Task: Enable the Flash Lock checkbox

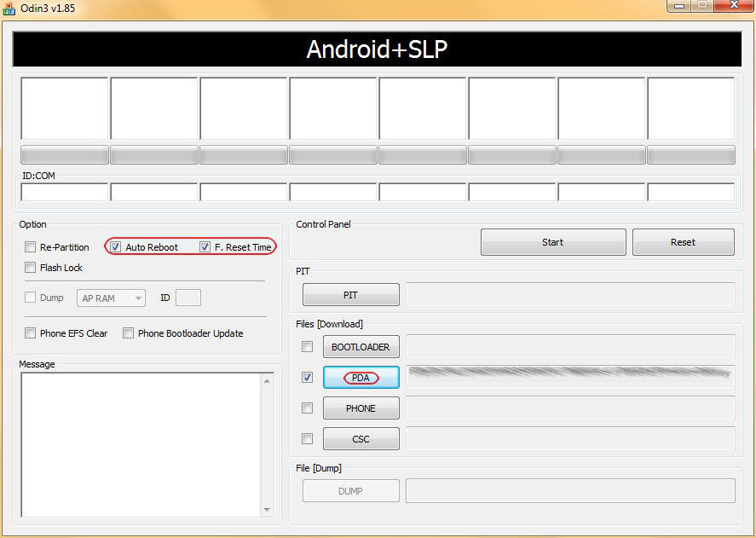Action: 31,268
